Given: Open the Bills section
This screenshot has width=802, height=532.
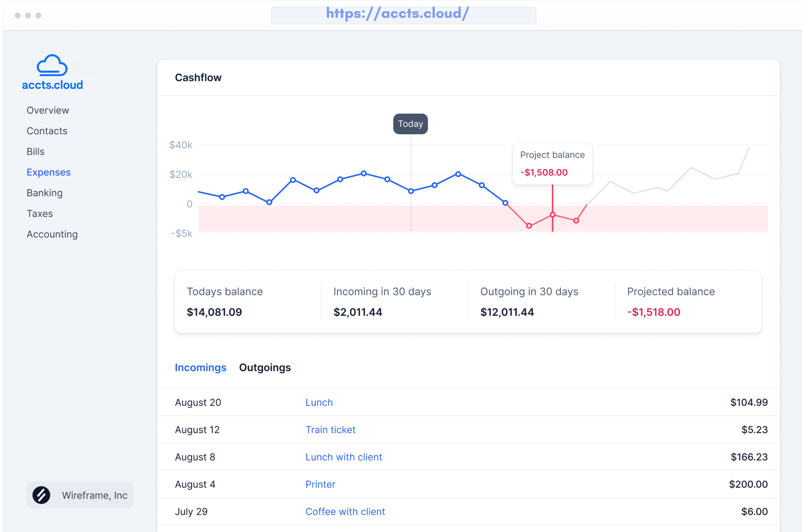Looking at the screenshot, I should pos(36,152).
